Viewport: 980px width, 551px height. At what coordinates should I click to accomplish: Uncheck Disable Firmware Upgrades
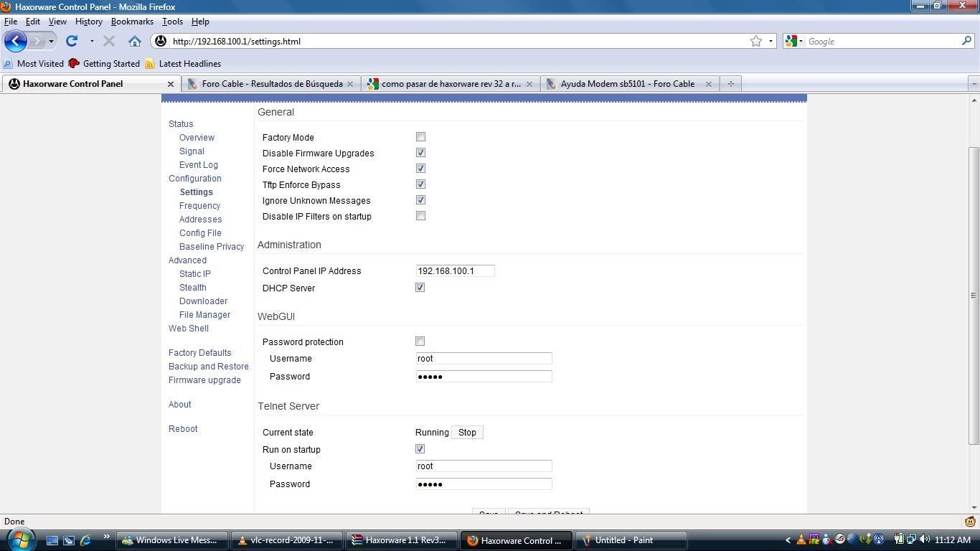coord(420,153)
